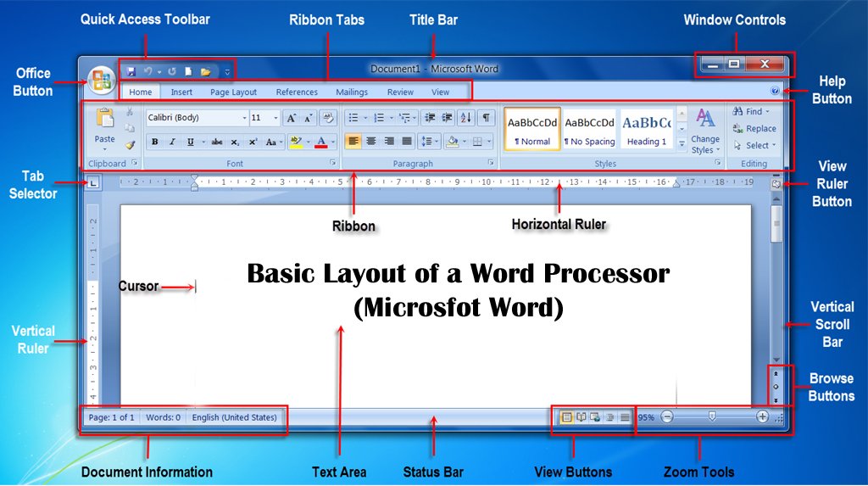Expand the Paragraph dialog launcher
Screen dimensions: 868x486
coord(491,163)
